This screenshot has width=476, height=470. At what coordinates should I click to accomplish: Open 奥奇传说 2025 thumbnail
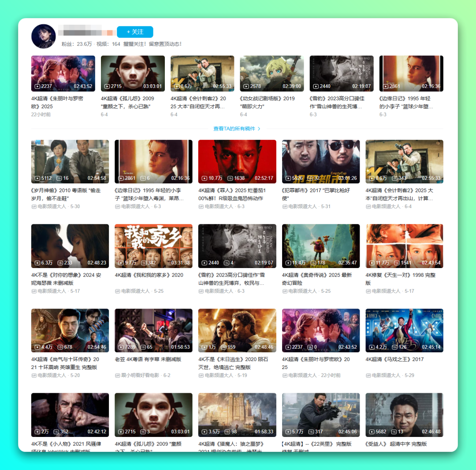(x=321, y=246)
